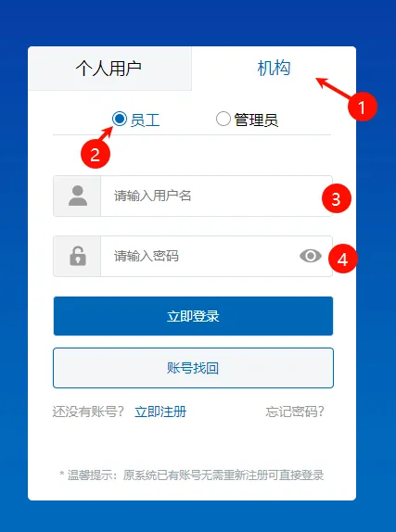Switch to the 个人用户 tab

click(109, 69)
